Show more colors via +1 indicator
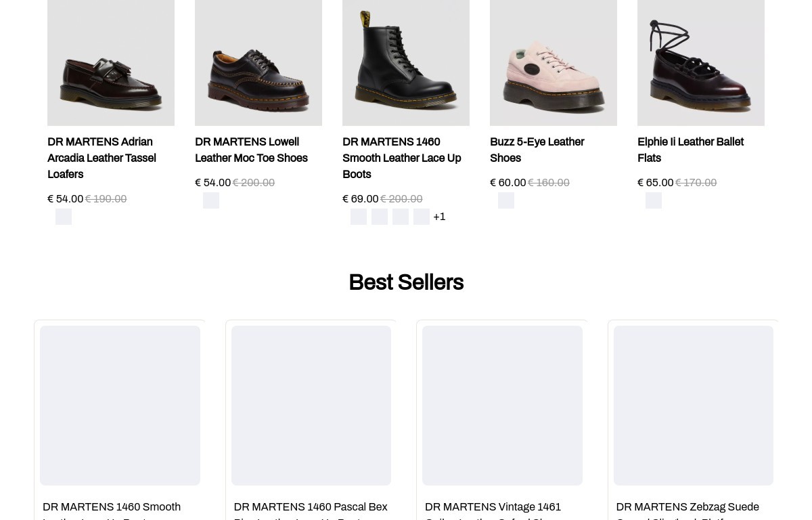This screenshot has height=520, width=812. click(439, 217)
